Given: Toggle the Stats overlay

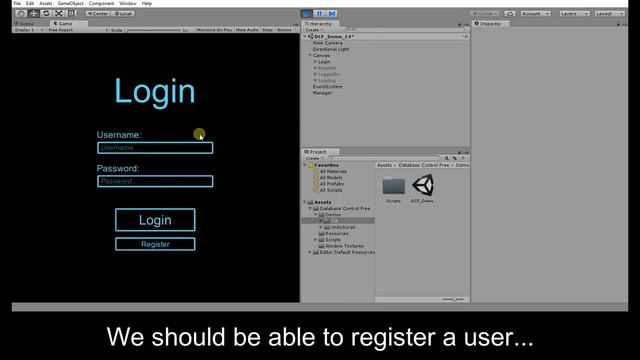Looking at the screenshot, I should click(267, 30).
